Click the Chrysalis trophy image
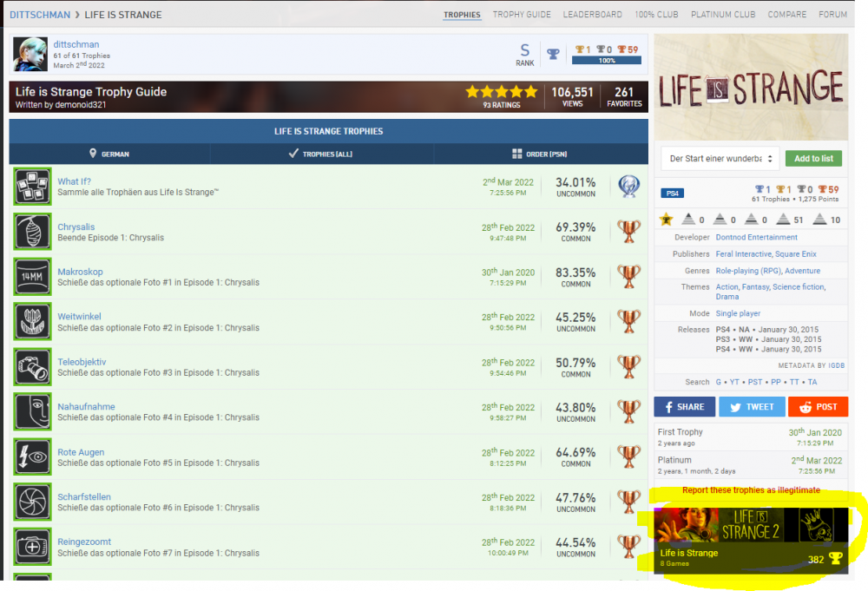 32,232
